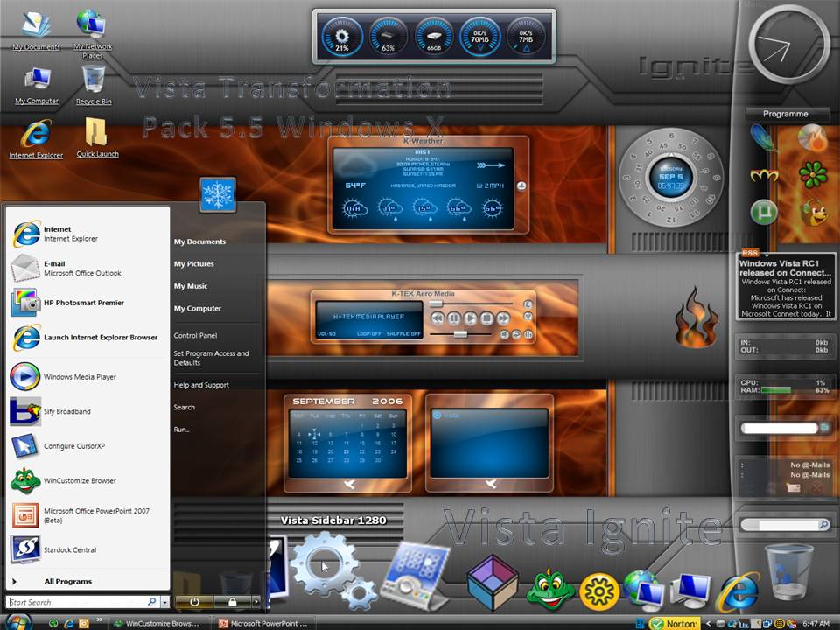The image size is (840, 630).
Task: Open the Start Search dropdown arrow
Action: [165, 602]
